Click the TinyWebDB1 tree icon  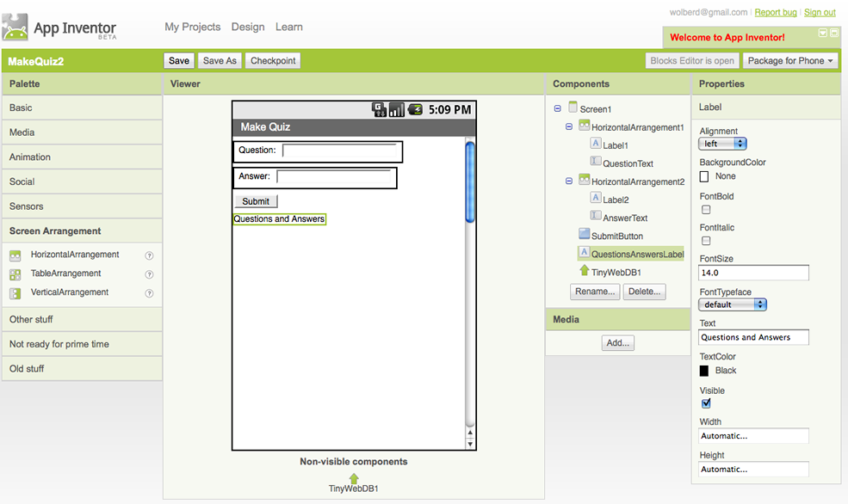tap(584, 270)
